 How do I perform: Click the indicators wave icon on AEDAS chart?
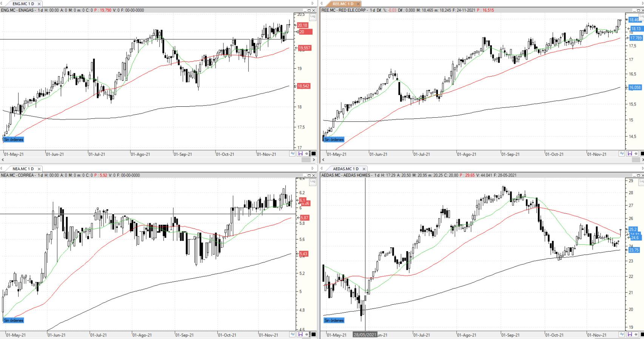622,334
